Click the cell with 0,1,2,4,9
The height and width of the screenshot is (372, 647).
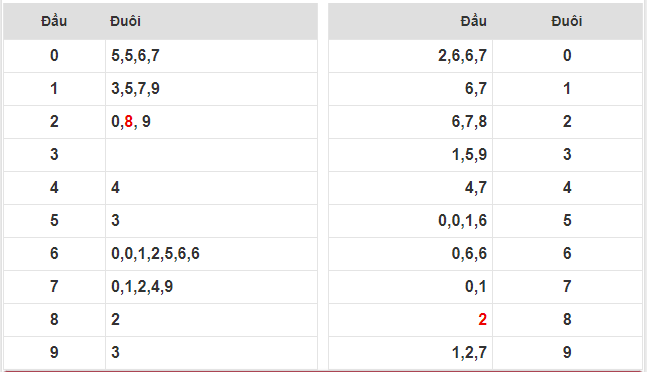pos(211,287)
